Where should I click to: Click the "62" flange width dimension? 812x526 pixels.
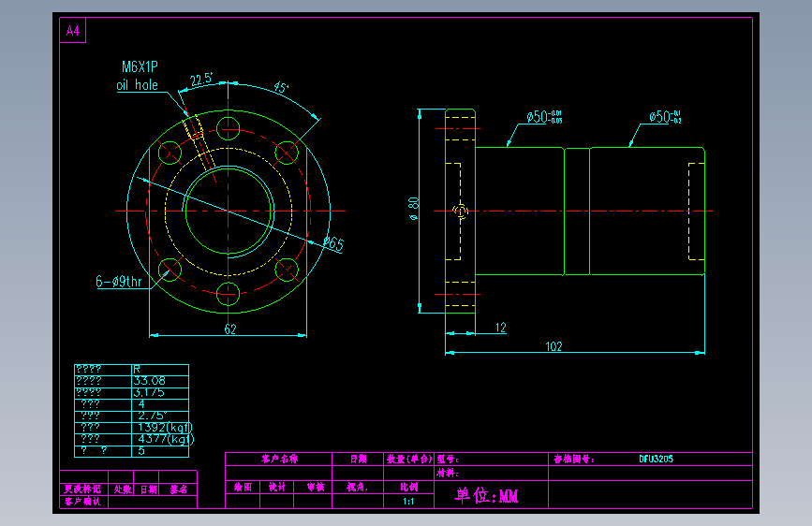230,329
